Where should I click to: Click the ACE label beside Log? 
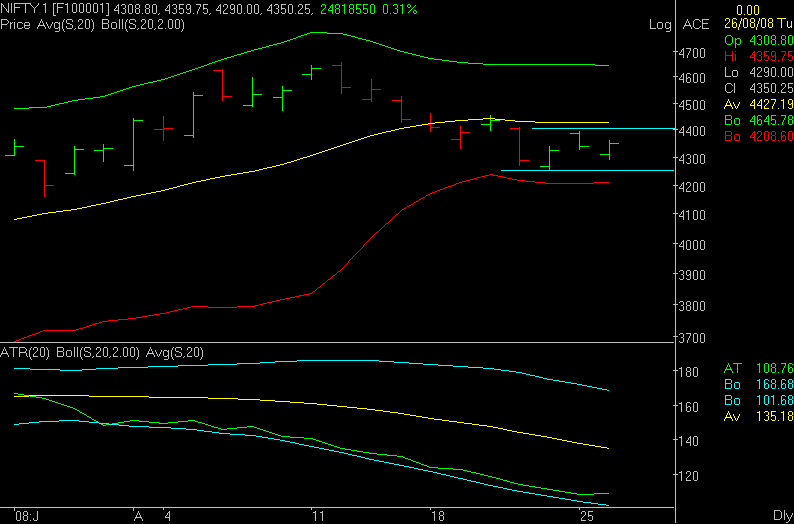pos(696,24)
